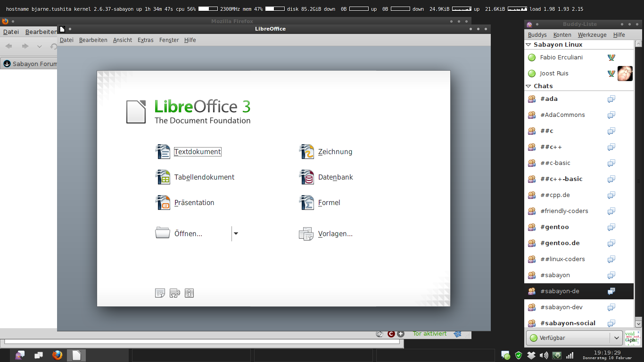
Task: Start a new Präsentation
Action: coord(185,203)
